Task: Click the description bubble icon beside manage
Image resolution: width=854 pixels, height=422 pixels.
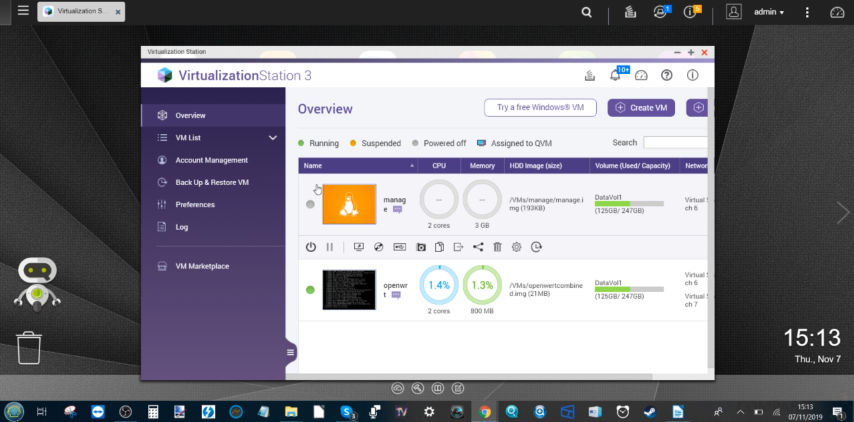Action: [x=397, y=209]
